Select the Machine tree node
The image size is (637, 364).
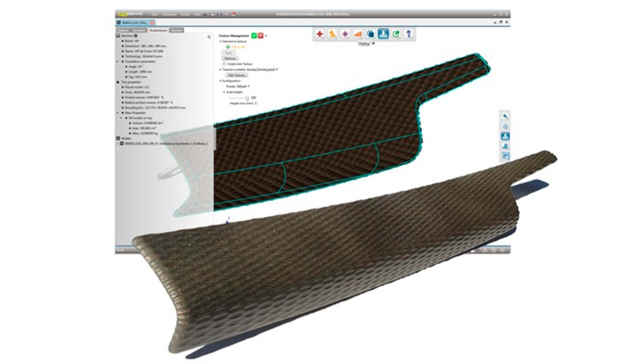(127, 36)
